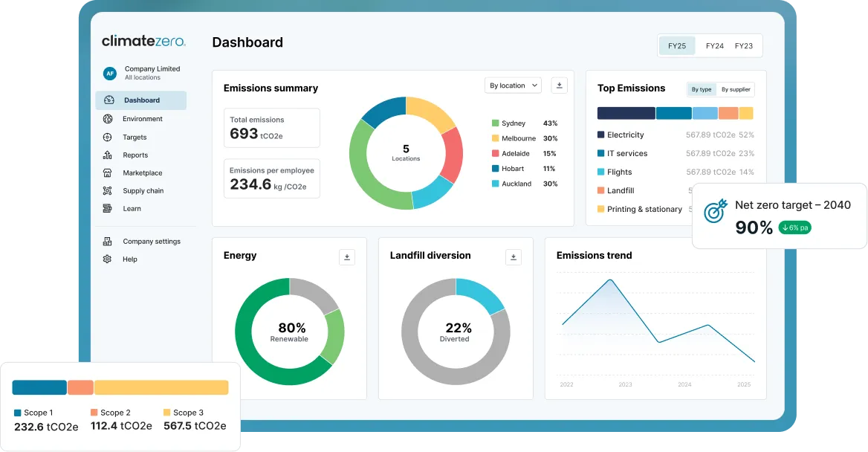The height and width of the screenshot is (452, 868).
Task: Go to the Dashboard menu item
Action: (x=140, y=100)
